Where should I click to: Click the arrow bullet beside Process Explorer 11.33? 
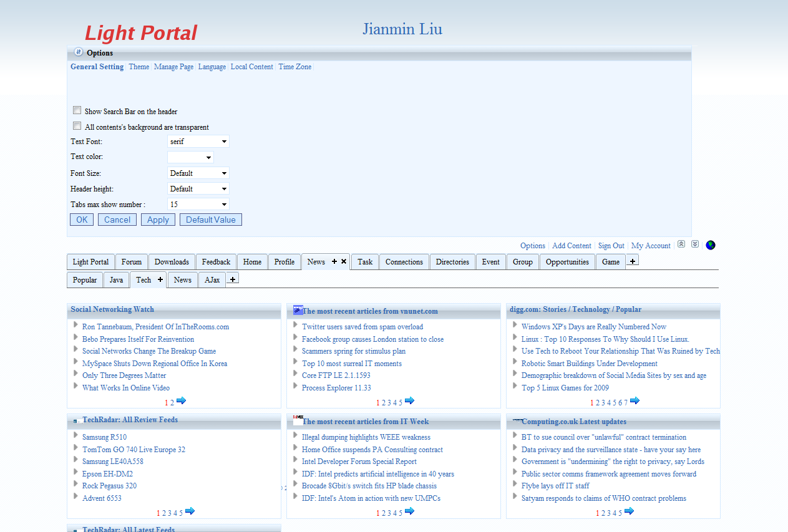click(296, 387)
